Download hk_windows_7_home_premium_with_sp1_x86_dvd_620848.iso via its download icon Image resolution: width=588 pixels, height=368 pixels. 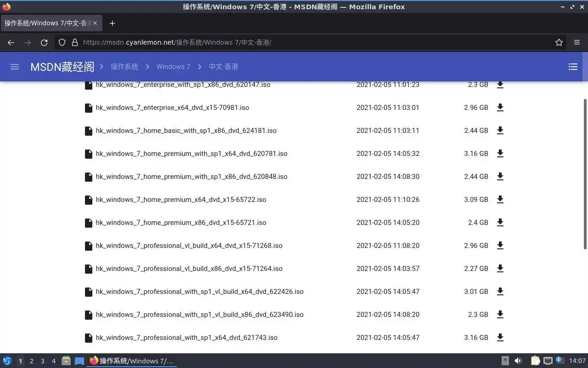500,177
